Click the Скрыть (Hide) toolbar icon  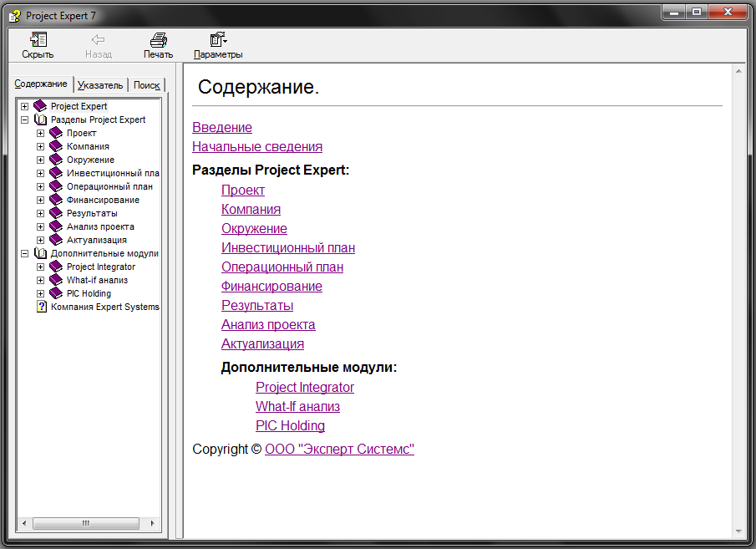click(x=38, y=39)
